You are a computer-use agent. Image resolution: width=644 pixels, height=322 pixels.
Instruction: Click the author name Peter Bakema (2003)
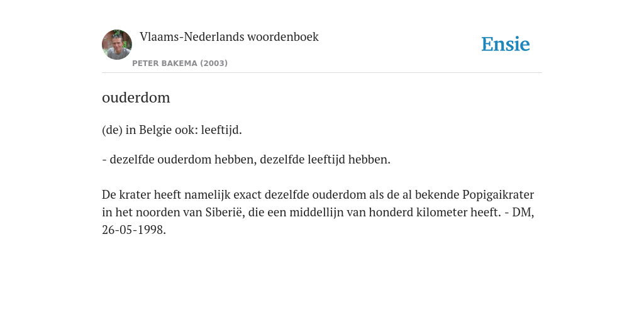pyautogui.click(x=179, y=64)
